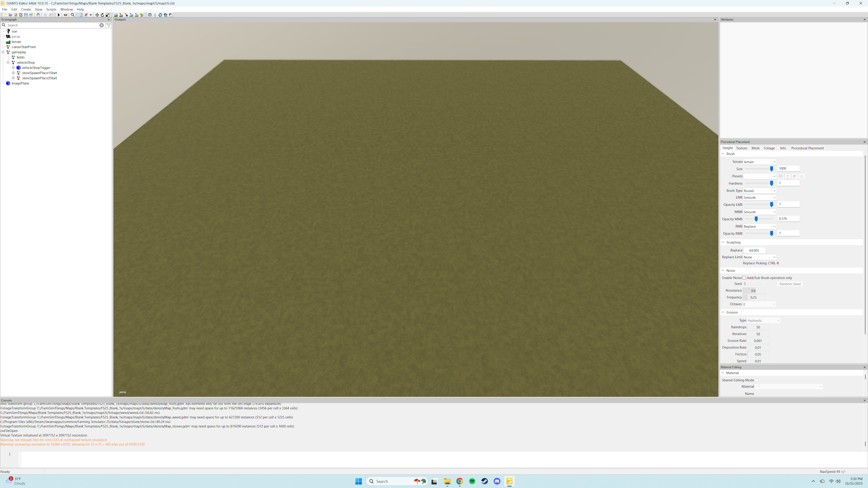
Task: Collapse the Erosion section
Action: [x=723, y=312]
